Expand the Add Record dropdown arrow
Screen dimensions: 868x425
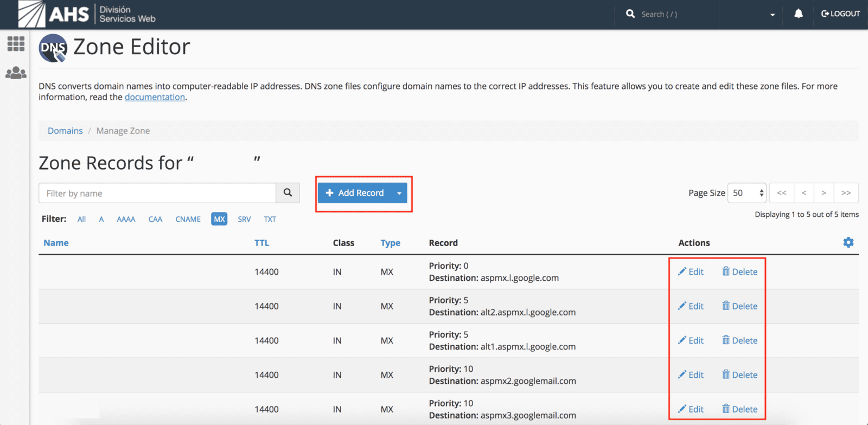(399, 193)
